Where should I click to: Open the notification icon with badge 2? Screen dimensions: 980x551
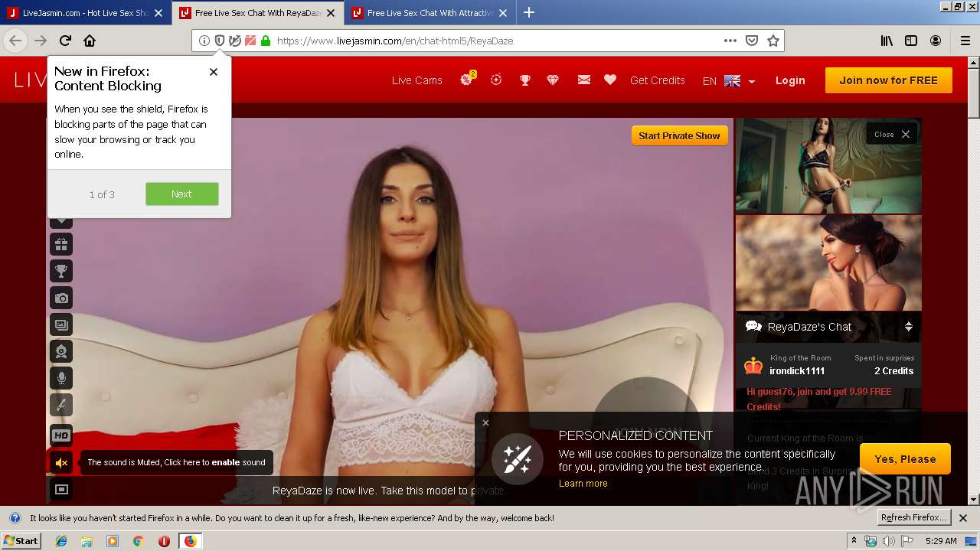click(467, 79)
